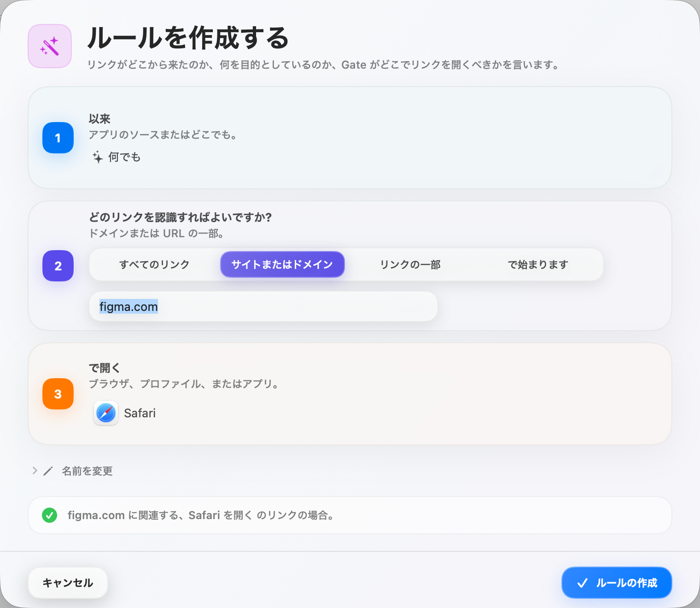This screenshot has width=700, height=608.
Task: Expand the 名前を変更 chevron
Action: 35,471
